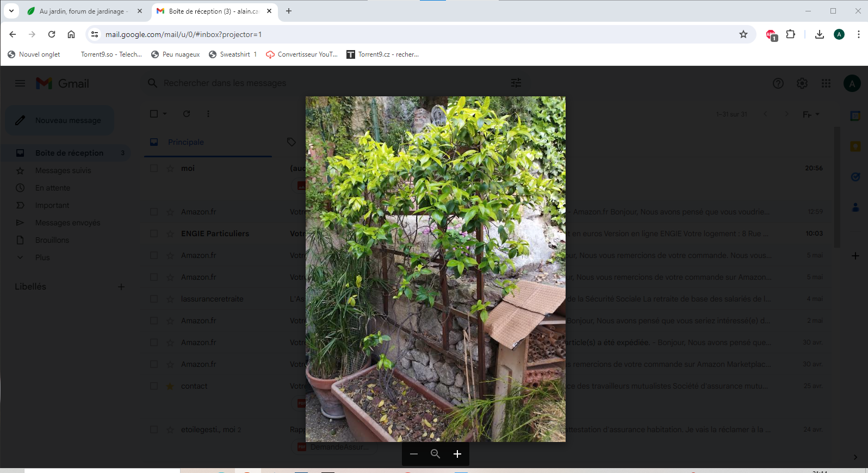Open the select-all checkbox dropdown arrow
The height and width of the screenshot is (473, 868).
click(165, 114)
